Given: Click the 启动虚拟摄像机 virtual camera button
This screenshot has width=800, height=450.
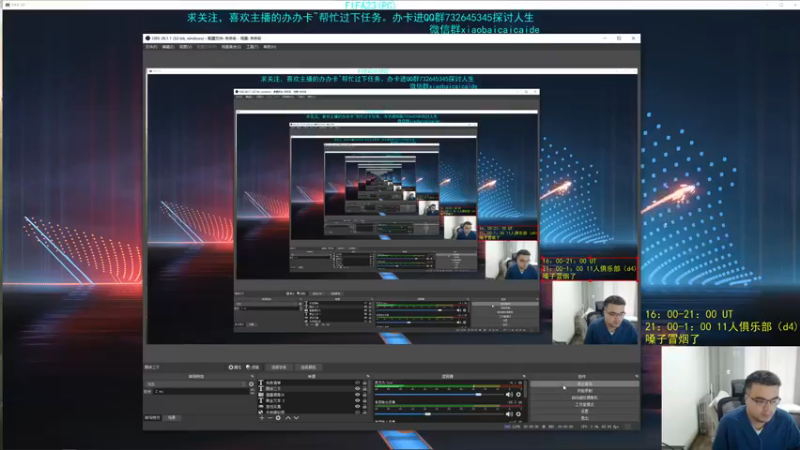Looking at the screenshot, I should pyautogui.click(x=585, y=397).
